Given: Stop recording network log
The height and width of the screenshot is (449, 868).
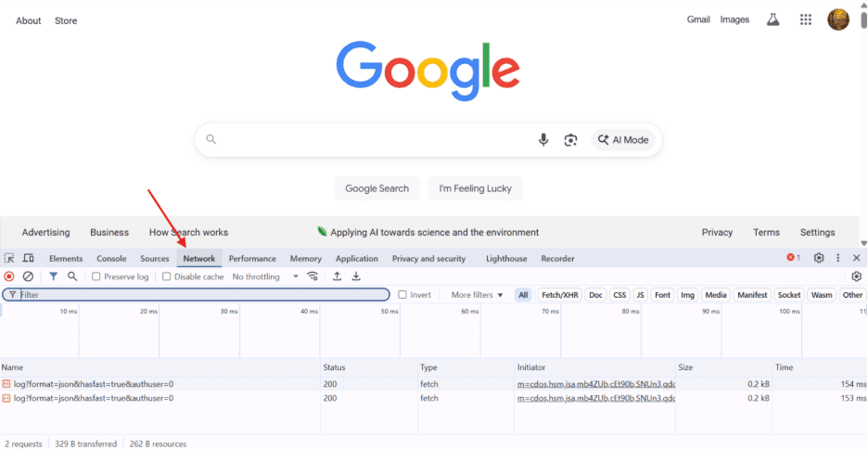Looking at the screenshot, I should tap(9, 276).
